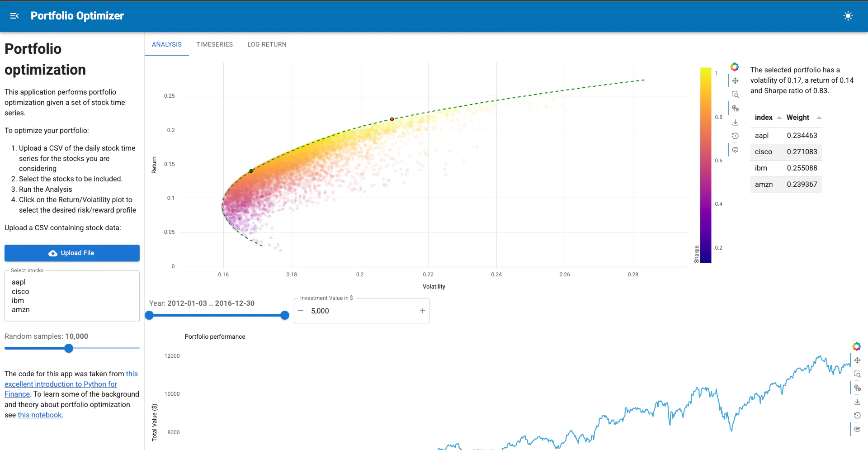The width and height of the screenshot is (868, 450).
Task: Decrease the Investment Value with the minus button
Action: [301, 311]
